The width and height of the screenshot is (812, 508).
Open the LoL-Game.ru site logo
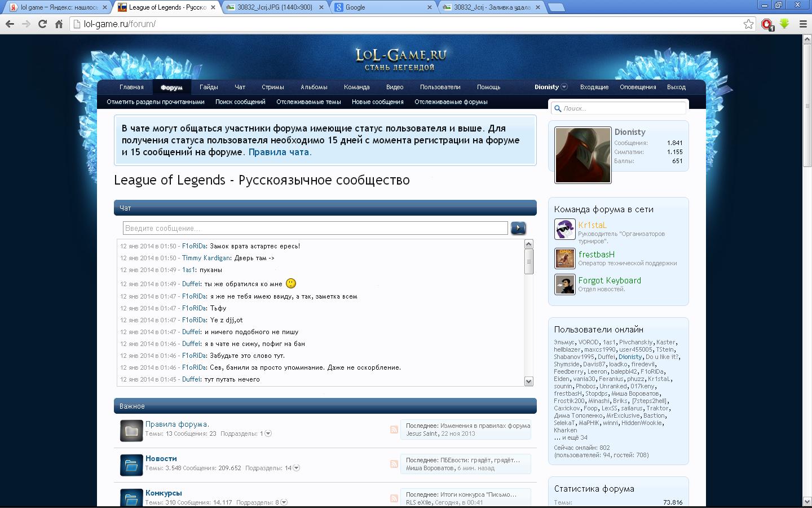tap(401, 60)
